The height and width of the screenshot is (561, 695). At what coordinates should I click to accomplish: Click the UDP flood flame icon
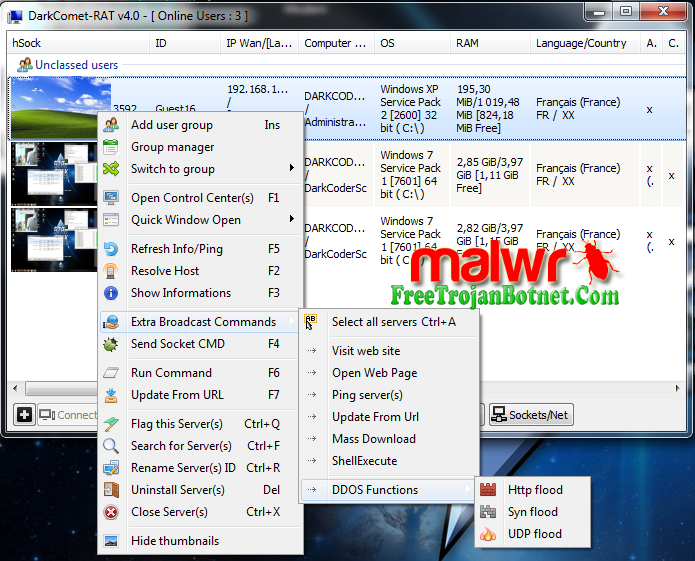tap(488, 534)
